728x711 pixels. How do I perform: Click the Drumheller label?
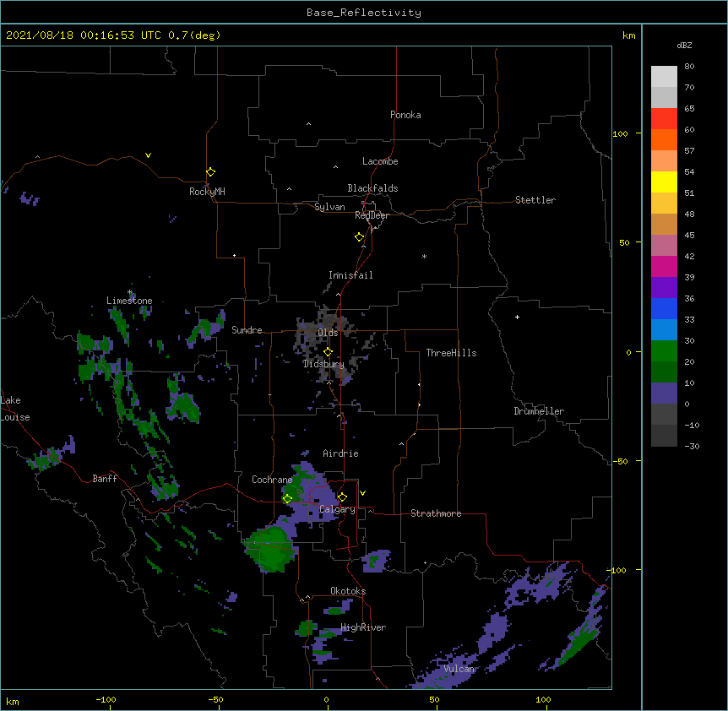click(539, 411)
